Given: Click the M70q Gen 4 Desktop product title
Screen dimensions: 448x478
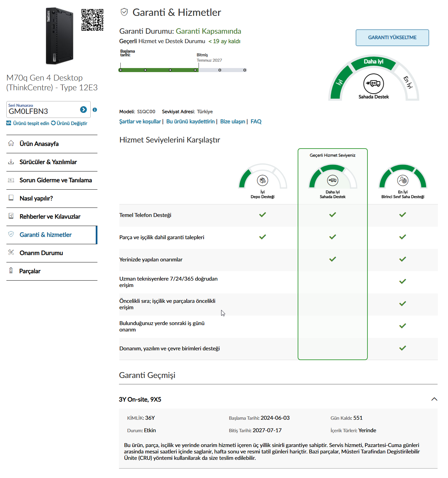Looking at the screenshot, I should click(52, 83).
